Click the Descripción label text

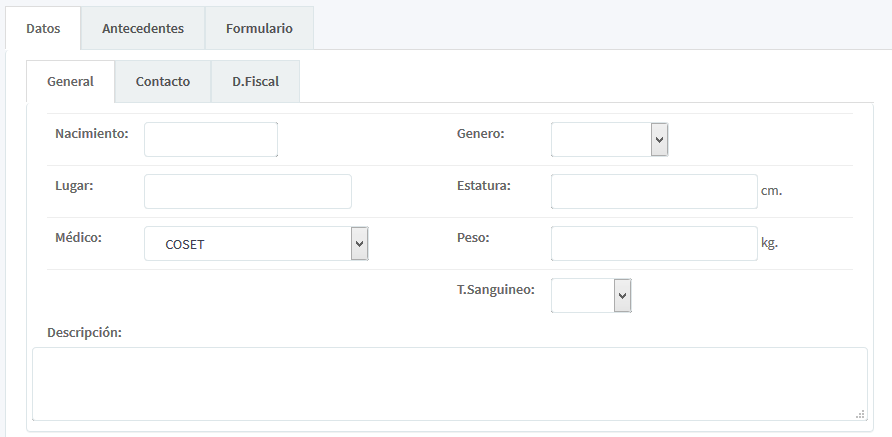tap(84, 332)
